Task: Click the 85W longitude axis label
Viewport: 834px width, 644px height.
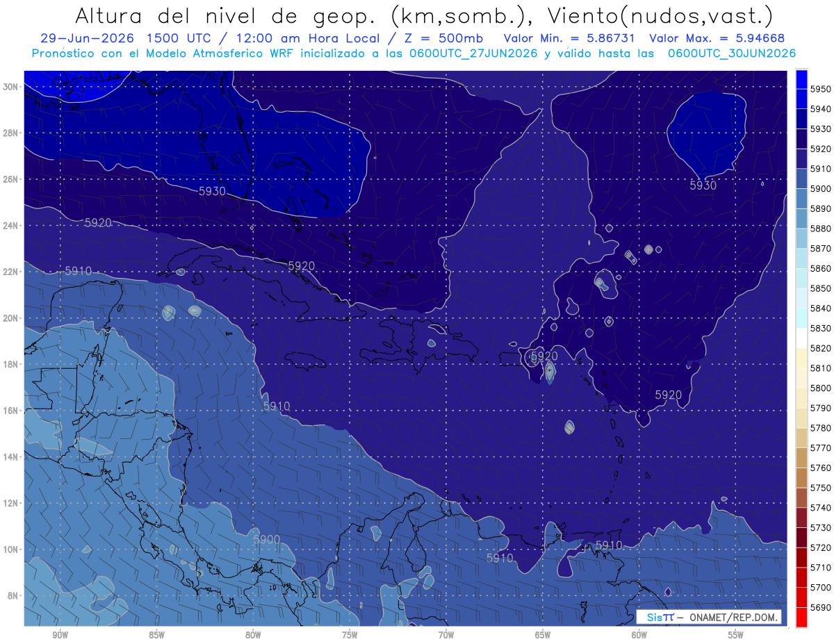Action: point(156,635)
